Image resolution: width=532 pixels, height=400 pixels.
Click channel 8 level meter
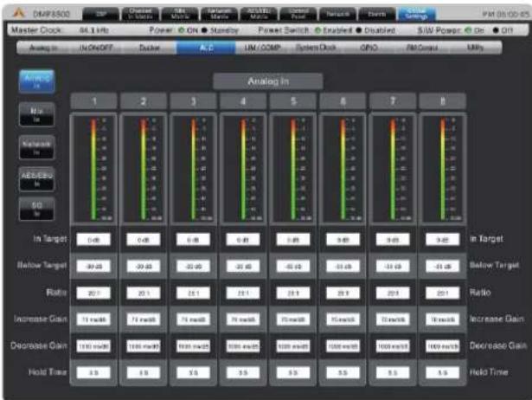(x=443, y=169)
